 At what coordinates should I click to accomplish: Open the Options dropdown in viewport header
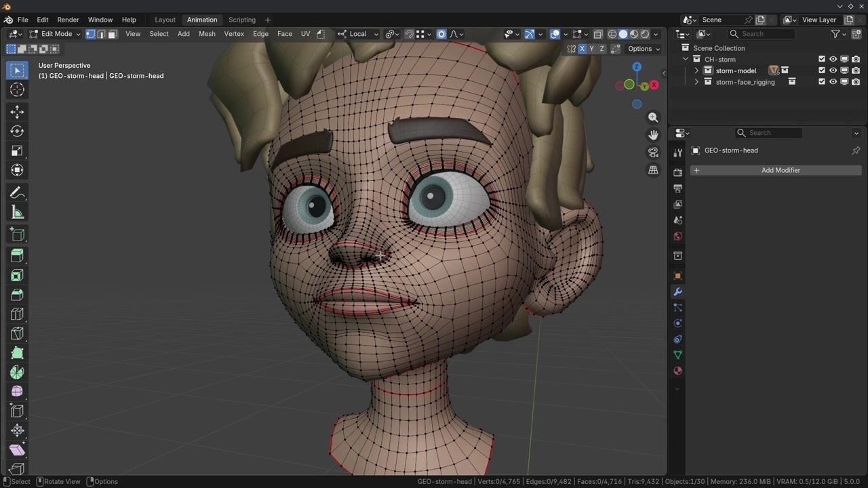point(644,49)
